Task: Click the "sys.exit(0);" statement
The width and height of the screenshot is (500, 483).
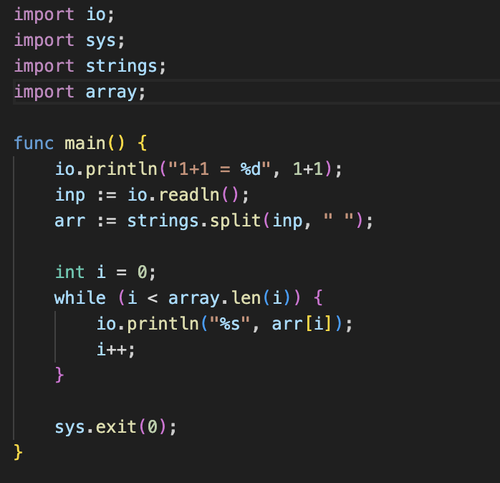Action: [x=115, y=427]
